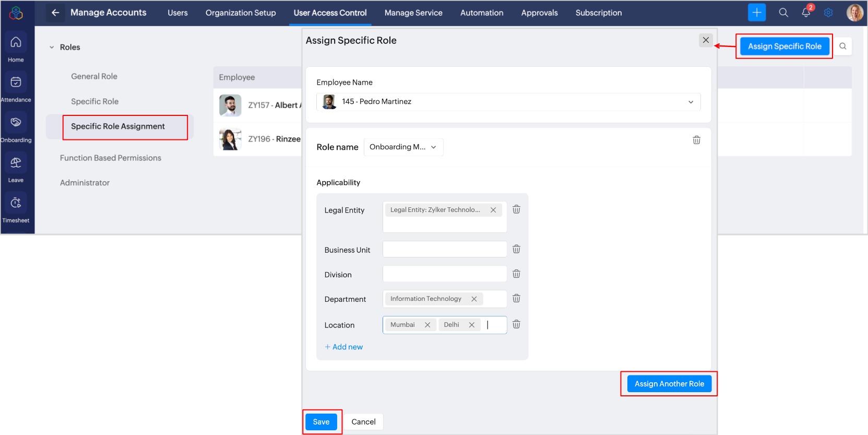The width and height of the screenshot is (868, 435).
Task: Click the ZY196 - Rinzee employee row text
Action: click(x=275, y=139)
